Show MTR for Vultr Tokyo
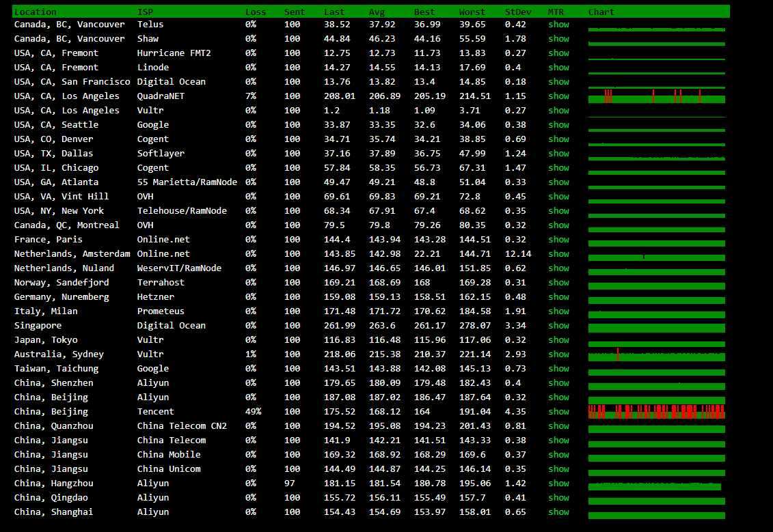Image resolution: width=773 pixels, height=532 pixels. click(558, 339)
